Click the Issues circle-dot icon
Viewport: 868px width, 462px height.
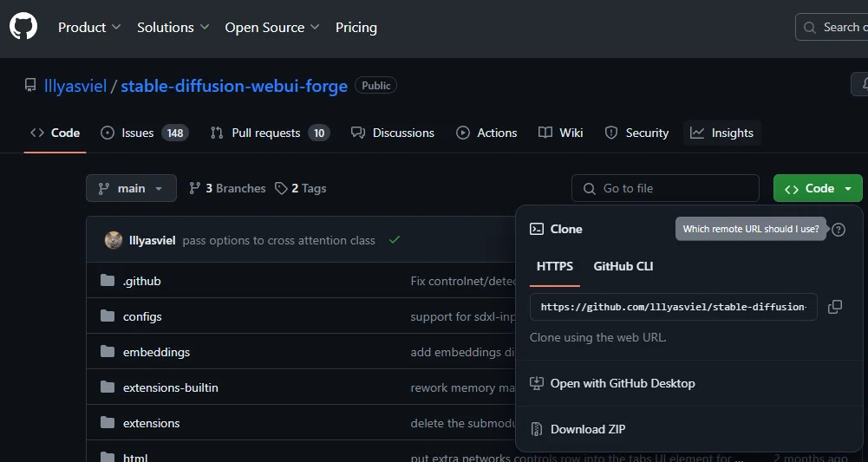(108, 133)
